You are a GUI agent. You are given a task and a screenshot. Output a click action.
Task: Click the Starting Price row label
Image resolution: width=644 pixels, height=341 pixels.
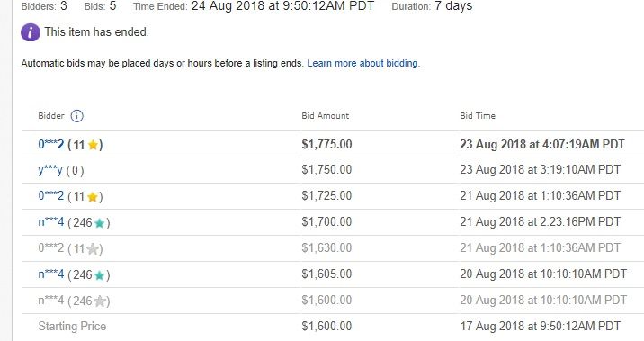coord(72,327)
